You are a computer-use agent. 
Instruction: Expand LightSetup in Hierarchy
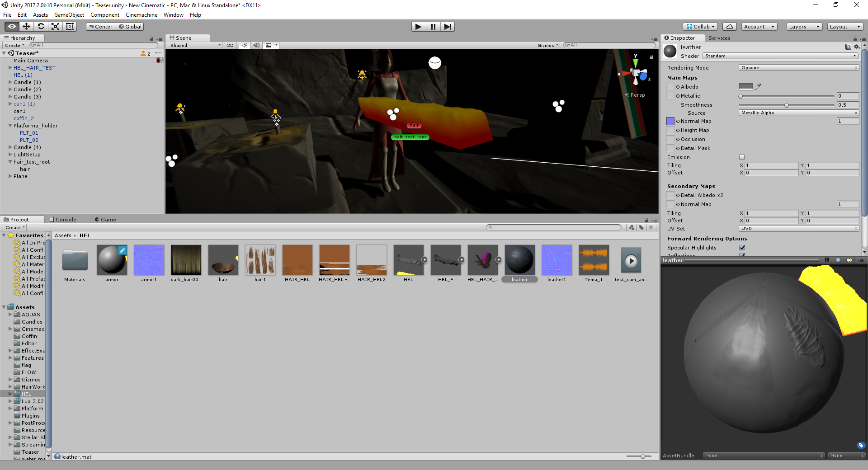[x=10, y=155]
